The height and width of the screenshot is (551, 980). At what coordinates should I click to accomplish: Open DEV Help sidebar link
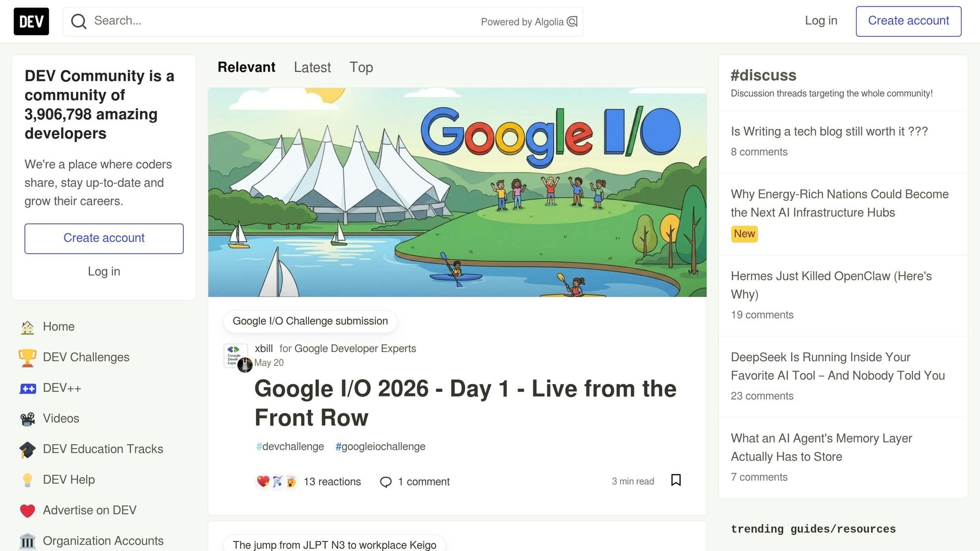click(104, 480)
